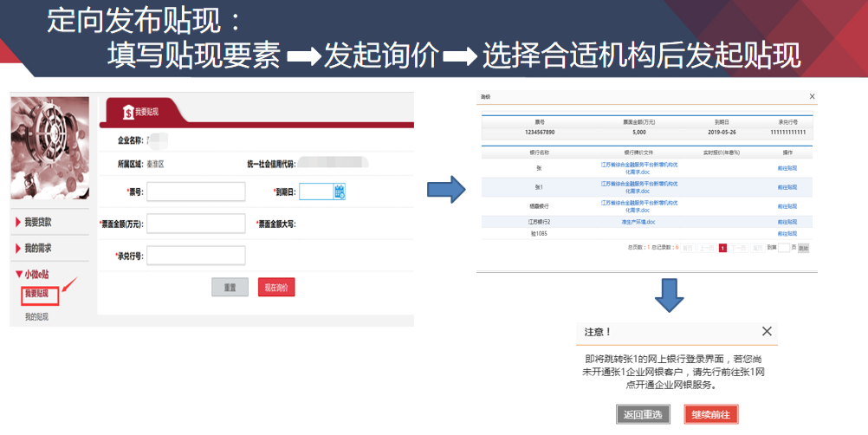
Task: Open the calendar date picker icon
Action: (340, 192)
